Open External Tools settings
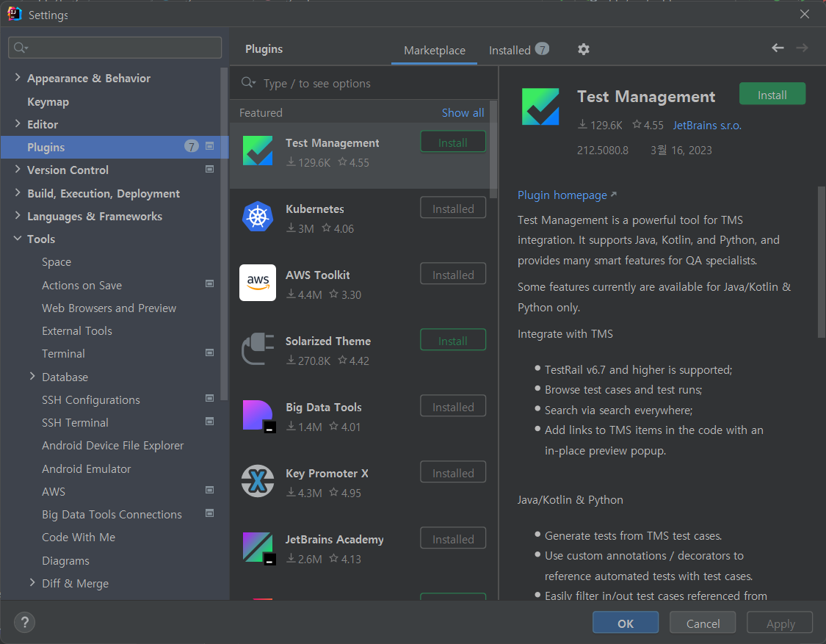 [x=77, y=331]
